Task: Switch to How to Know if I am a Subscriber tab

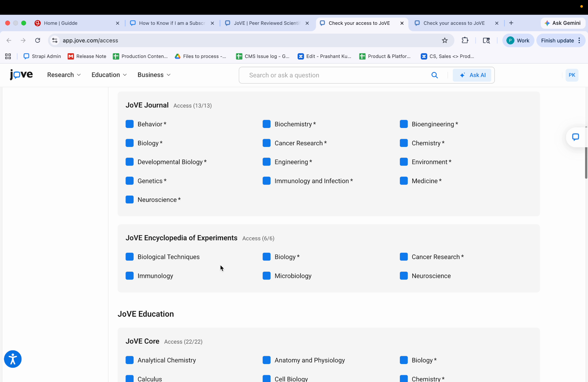Action: pos(171,23)
